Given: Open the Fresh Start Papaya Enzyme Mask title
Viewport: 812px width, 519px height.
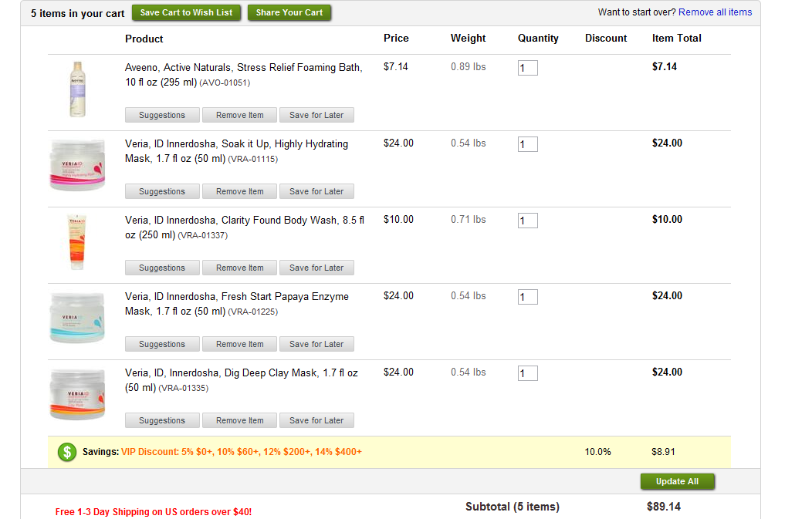Looking at the screenshot, I should click(237, 304).
